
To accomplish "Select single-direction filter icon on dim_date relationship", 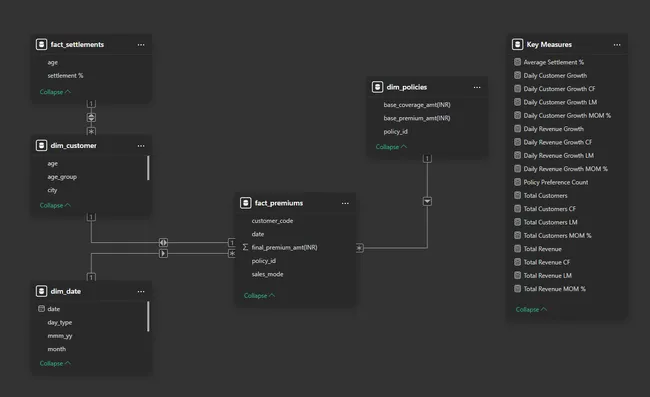I will (x=163, y=253).
